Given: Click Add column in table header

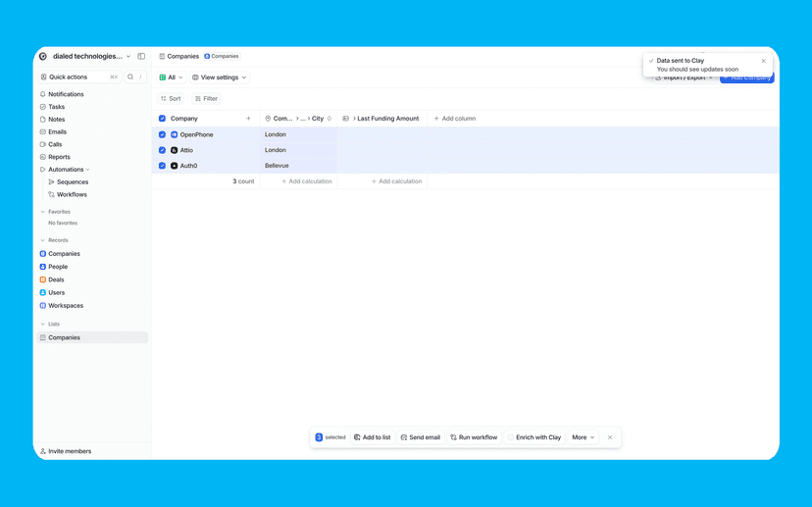Looking at the screenshot, I should [455, 119].
